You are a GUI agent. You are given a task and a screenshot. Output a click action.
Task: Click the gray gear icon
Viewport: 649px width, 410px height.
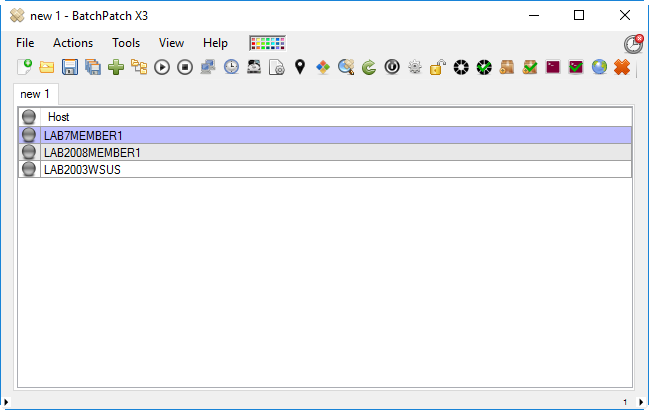tap(415, 67)
